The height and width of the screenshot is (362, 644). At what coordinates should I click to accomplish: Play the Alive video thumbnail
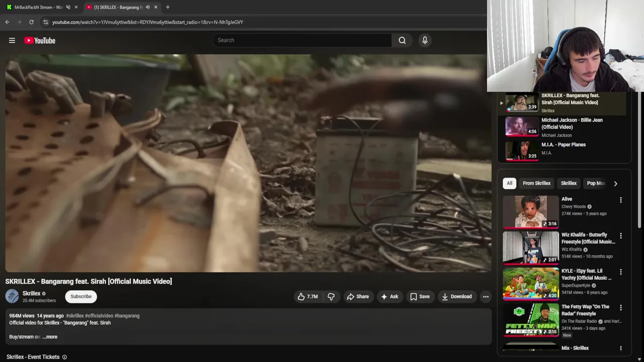click(x=531, y=212)
